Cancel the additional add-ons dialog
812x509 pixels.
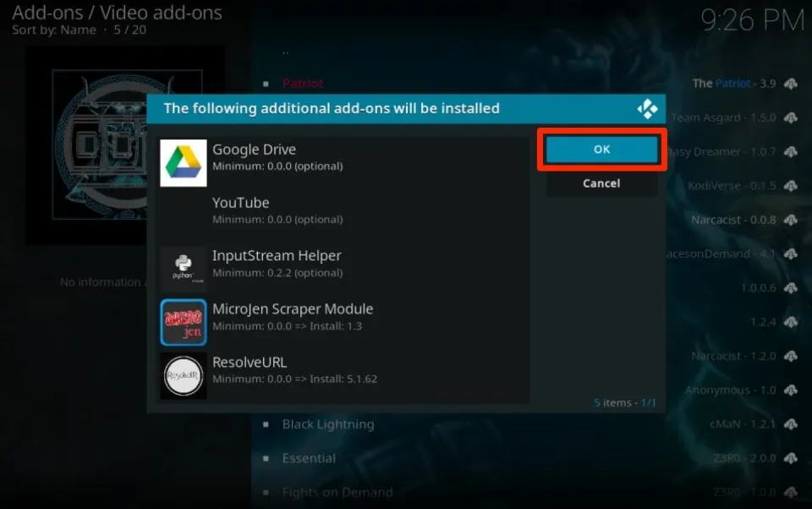tap(601, 183)
